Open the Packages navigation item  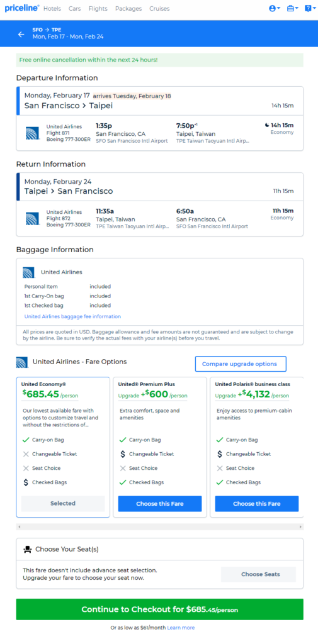[128, 9]
